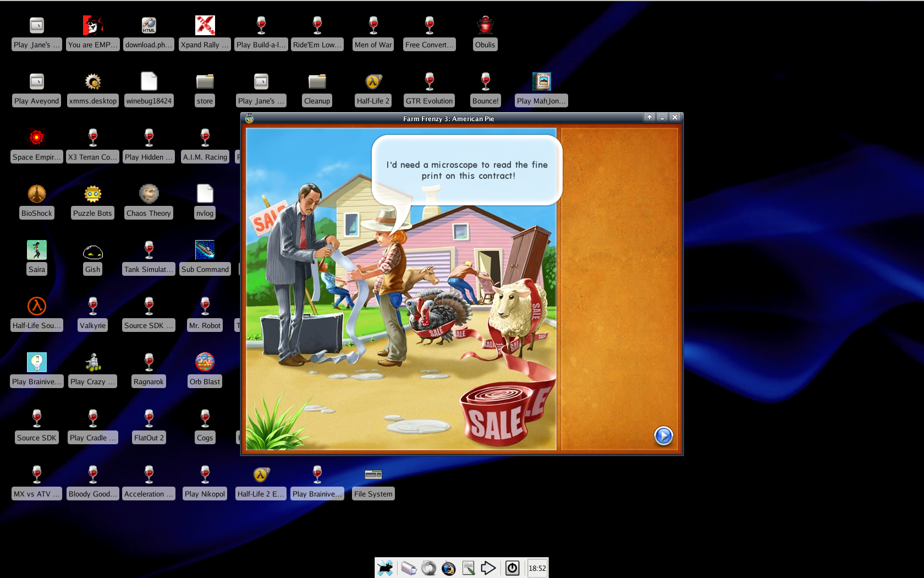Click the Farm Frenzy 3: American Pie title bar
This screenshot has width=924, height=578.
[x=448, y=118]
